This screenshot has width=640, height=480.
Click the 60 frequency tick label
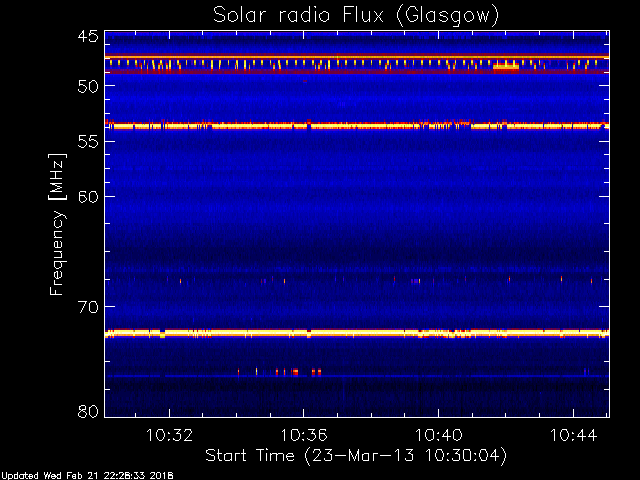click(x=88, y=197)
